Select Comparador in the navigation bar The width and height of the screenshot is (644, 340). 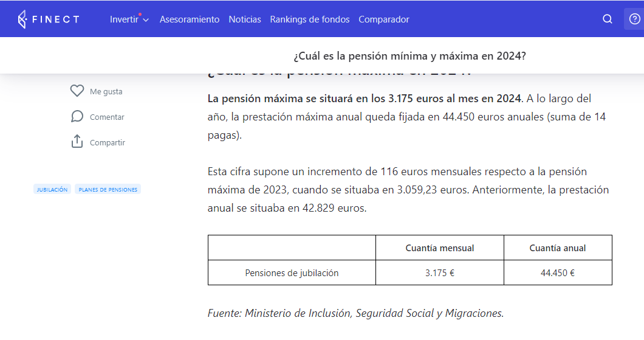[x=384, y=19]
